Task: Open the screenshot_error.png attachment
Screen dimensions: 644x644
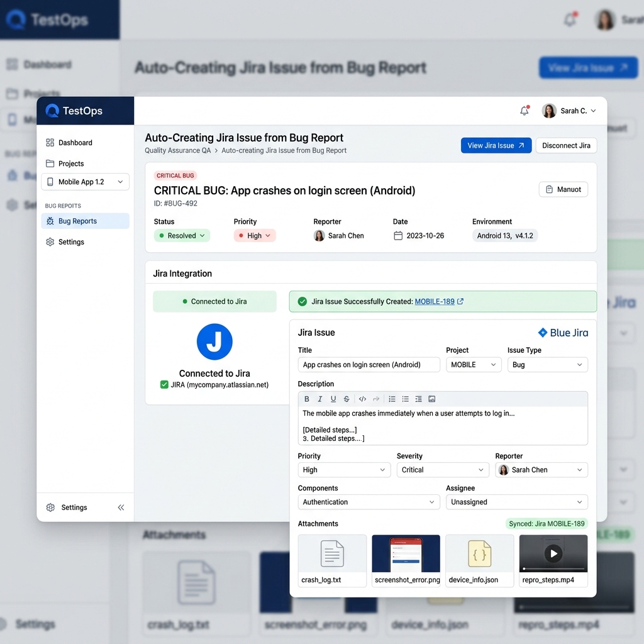Action: tap(406, 560)
